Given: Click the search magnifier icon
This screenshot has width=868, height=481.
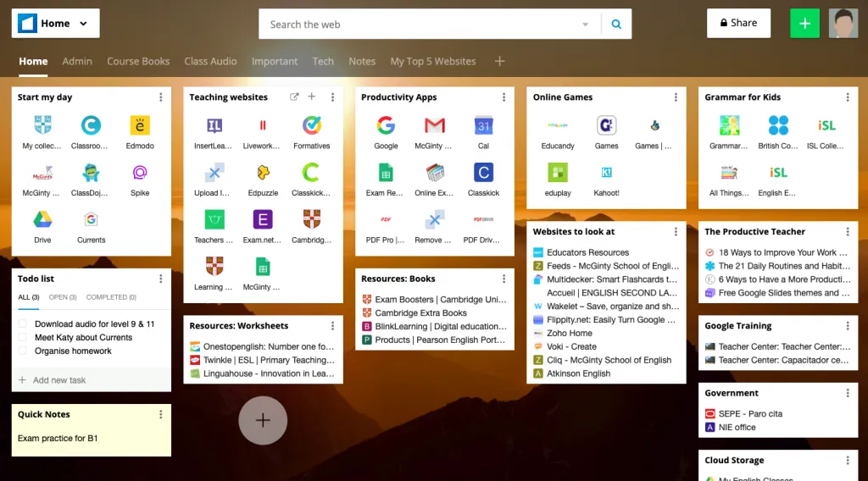Looking at the screenshot, I should click(x=616, y=25).
